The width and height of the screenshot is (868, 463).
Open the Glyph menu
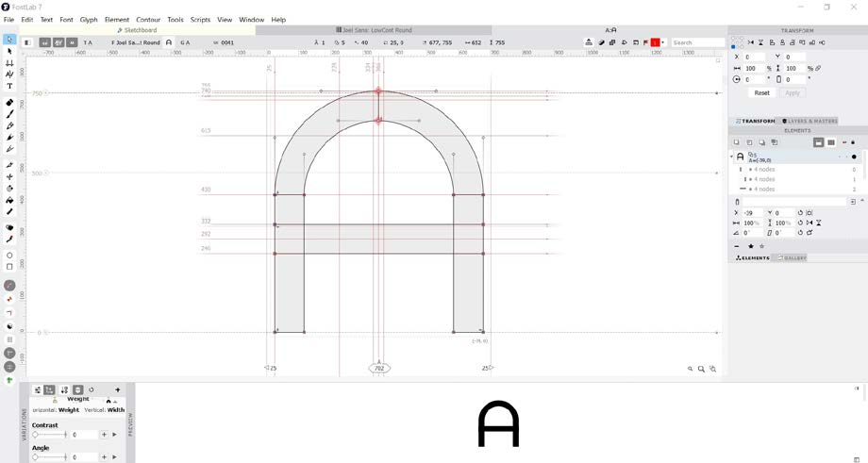[x=89, y=20]
